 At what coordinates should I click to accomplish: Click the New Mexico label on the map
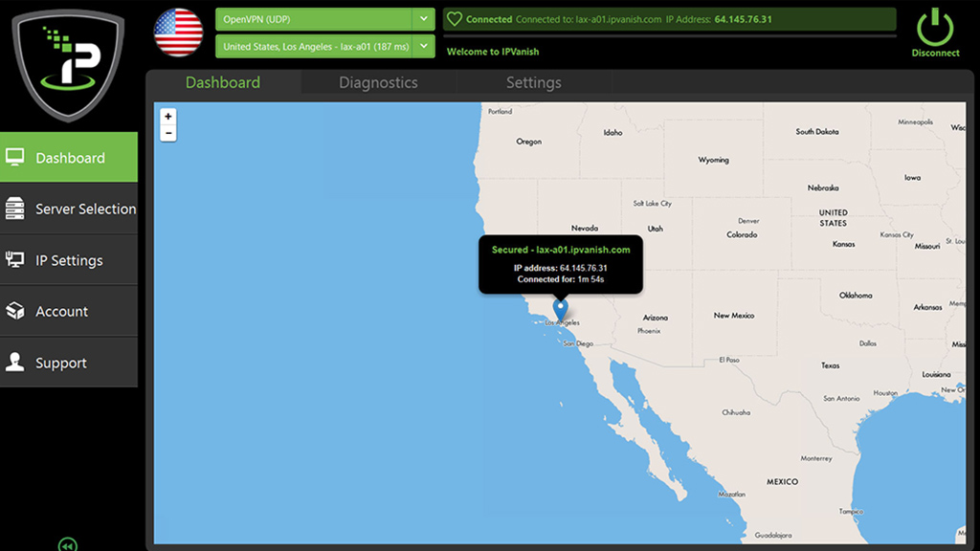734,316
